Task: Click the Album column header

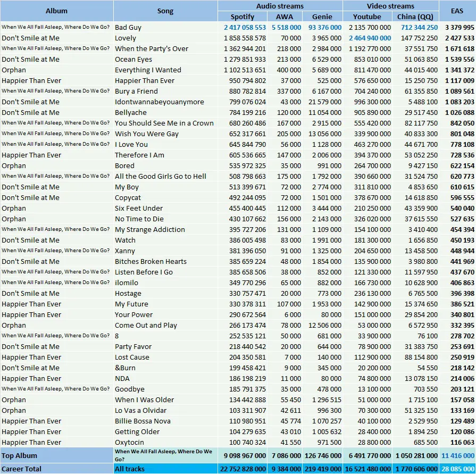Action: click(x=56, y=11)
